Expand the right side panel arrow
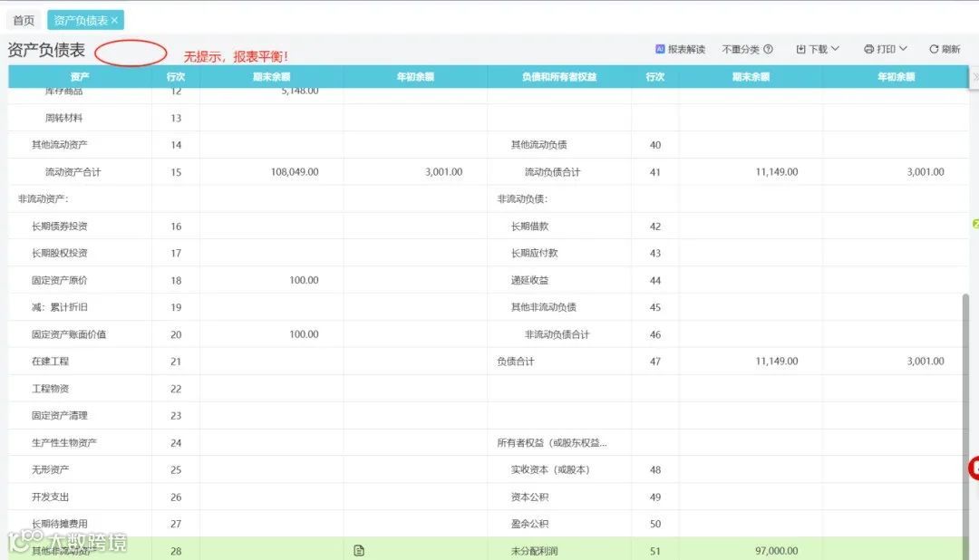979x560 pixels. [974, 77]
